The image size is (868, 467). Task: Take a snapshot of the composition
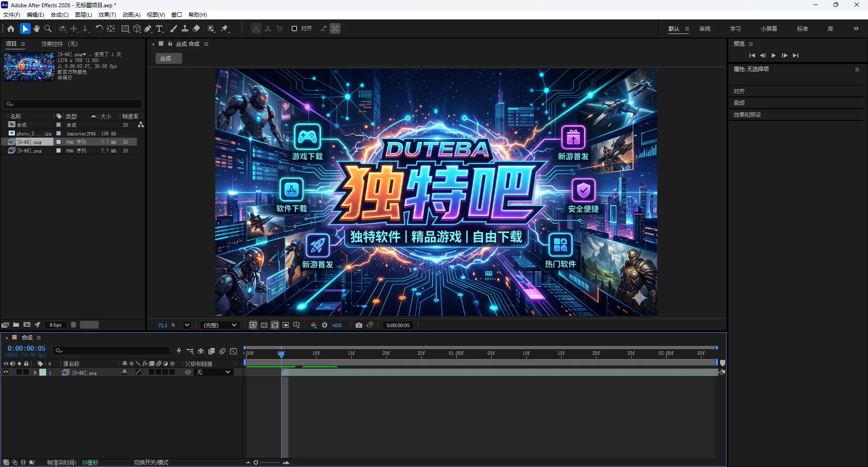point(359,325)
